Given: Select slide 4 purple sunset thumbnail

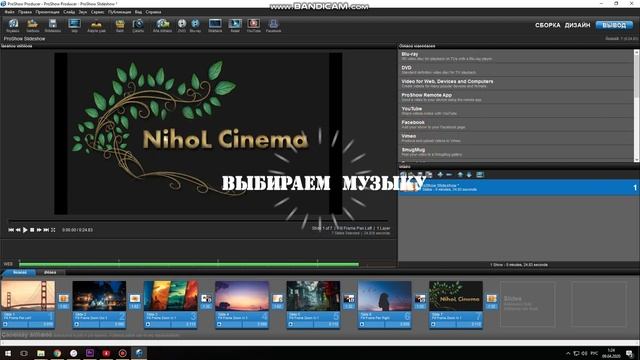Looking at the screenshot, I should [242, 296].
